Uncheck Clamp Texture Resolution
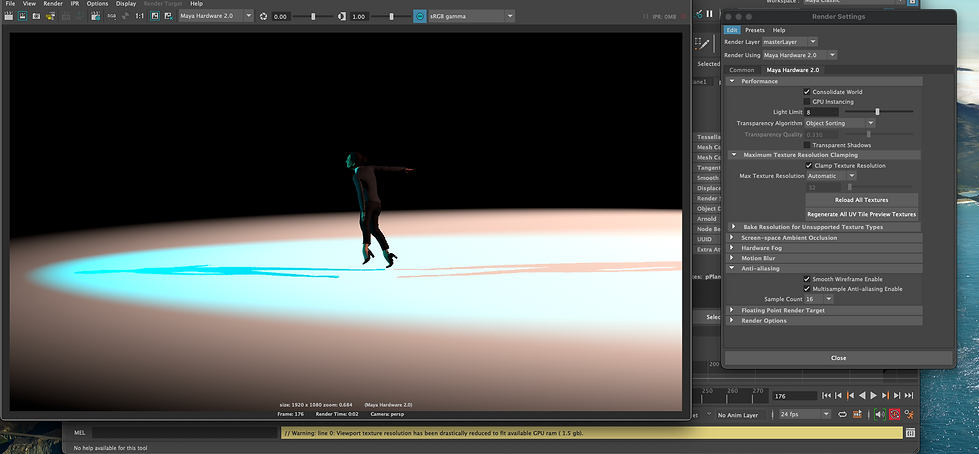Screen dimensions: 979x454 tap(809, 165)
